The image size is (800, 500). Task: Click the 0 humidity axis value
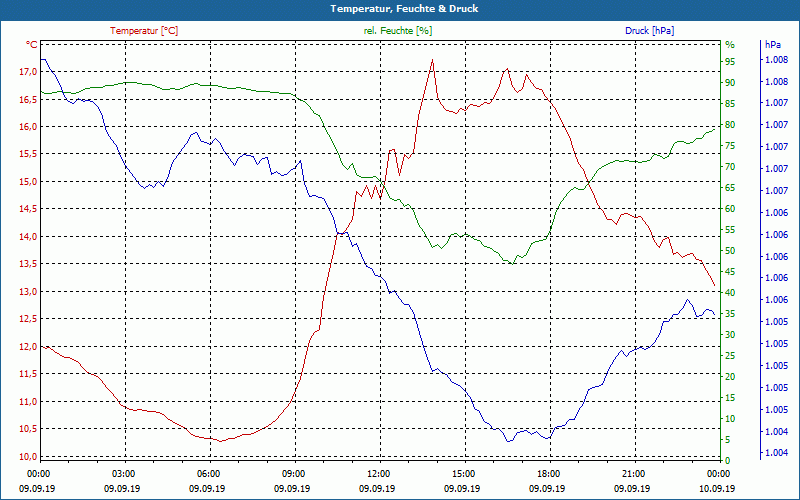[728, 461]
